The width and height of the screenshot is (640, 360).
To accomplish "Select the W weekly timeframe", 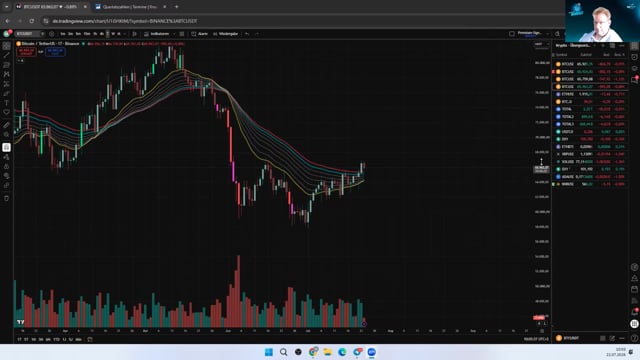I will (113, 34).
